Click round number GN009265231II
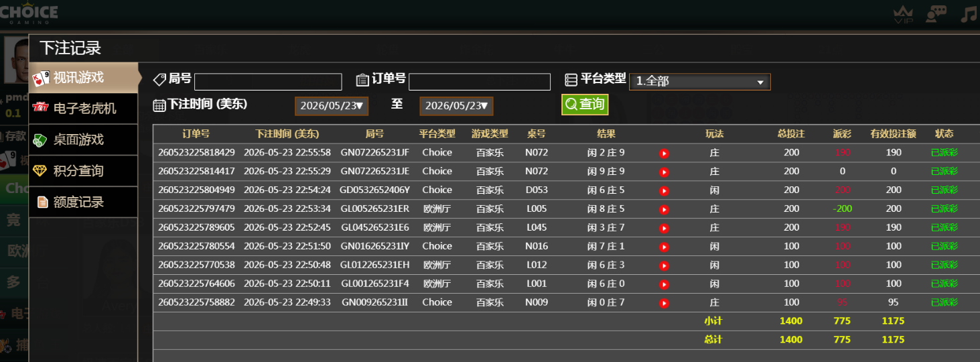Viewport: 980px width, 362px height. 374,302
